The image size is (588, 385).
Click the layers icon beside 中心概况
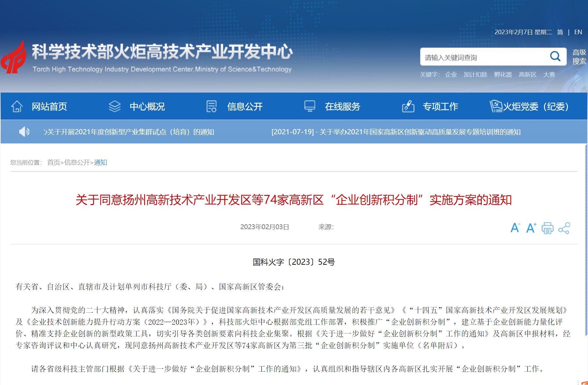(x=115, y=106)
